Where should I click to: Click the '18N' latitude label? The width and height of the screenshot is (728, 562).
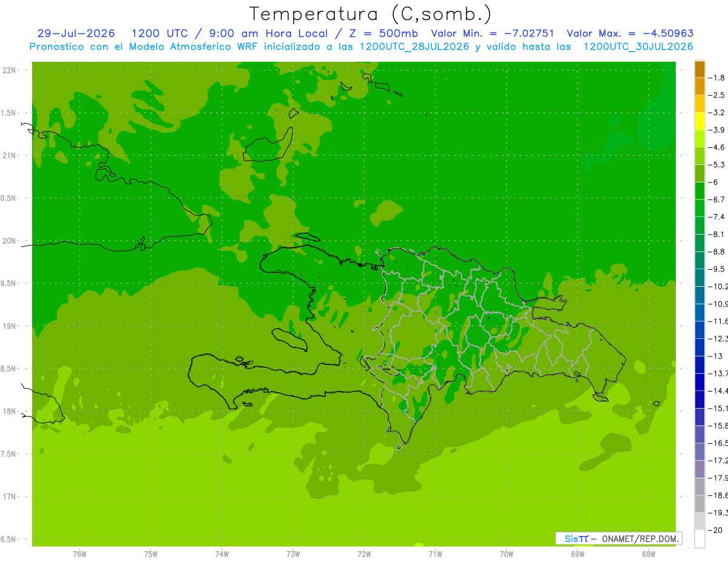[10, 411]
